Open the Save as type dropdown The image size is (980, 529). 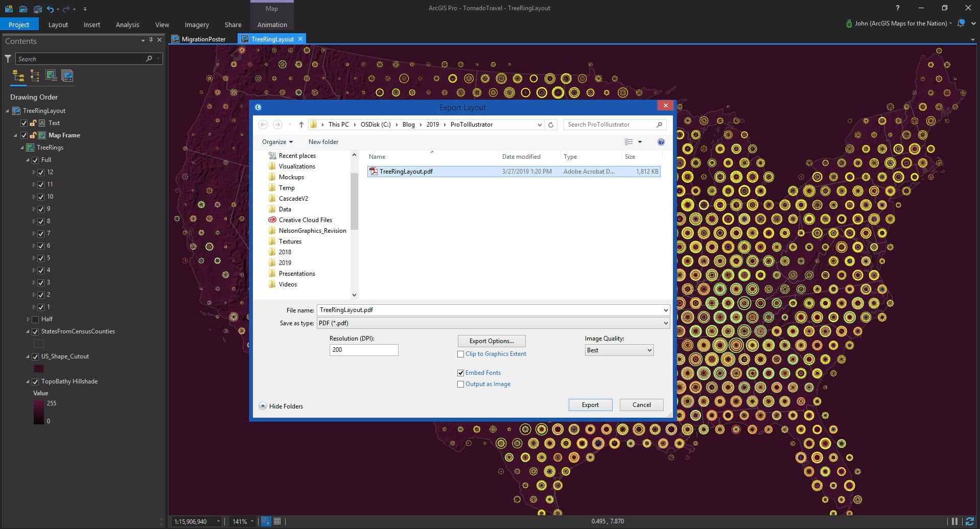click(x=493, y=323)
